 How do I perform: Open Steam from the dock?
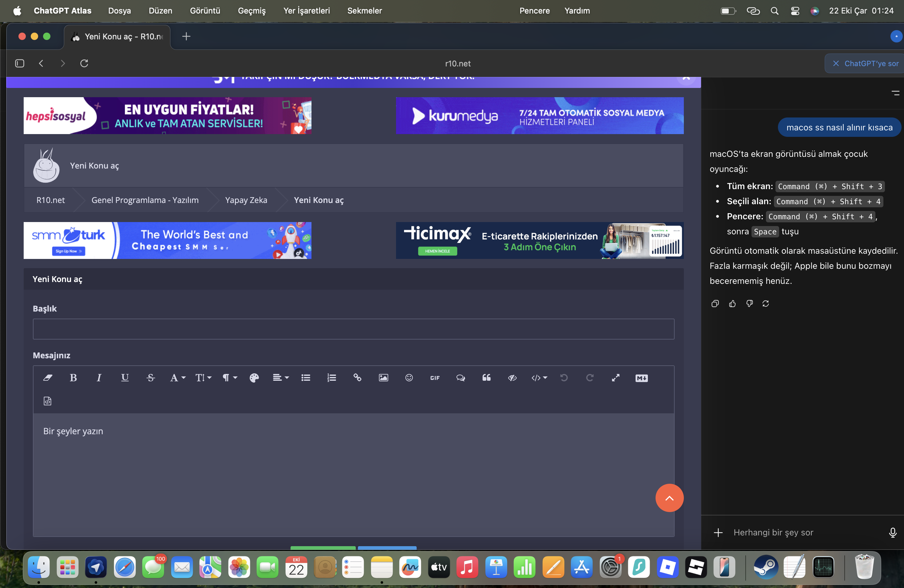click(766, 567)
